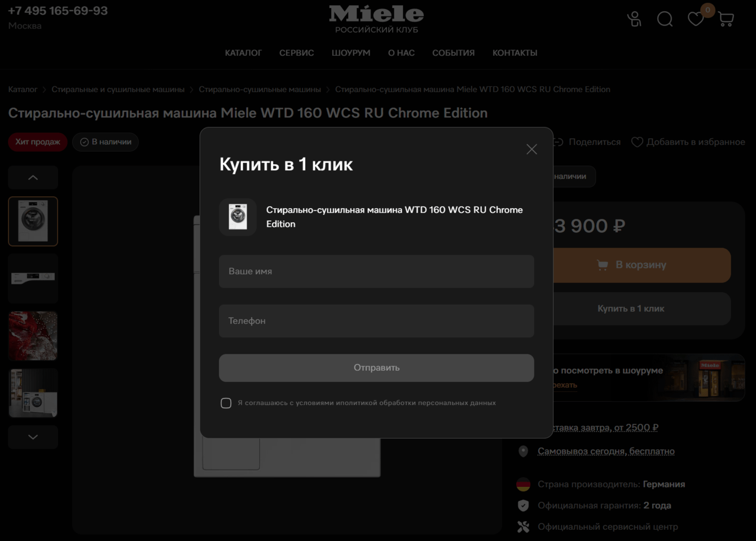Screen dimensions: 756x541
Task: Open 'Стирально-сушильные машины' breadcrumb
Action: click(x=260, y=89)
